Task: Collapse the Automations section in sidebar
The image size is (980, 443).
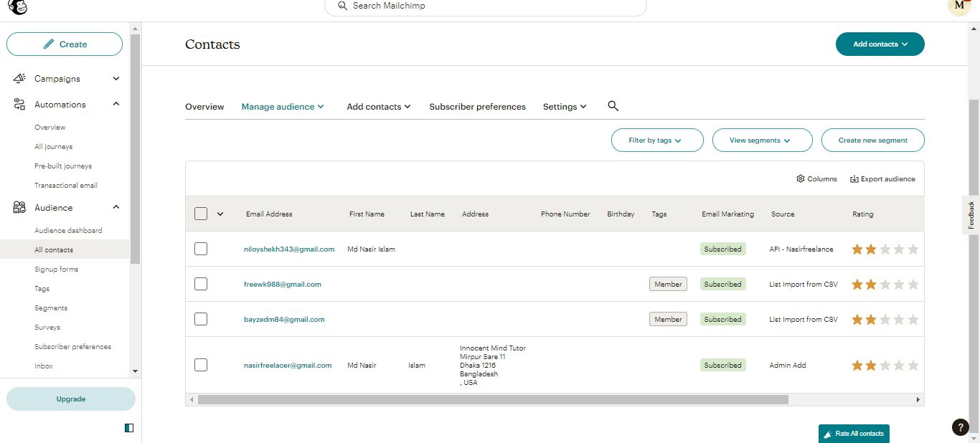Action: (116, 104)
